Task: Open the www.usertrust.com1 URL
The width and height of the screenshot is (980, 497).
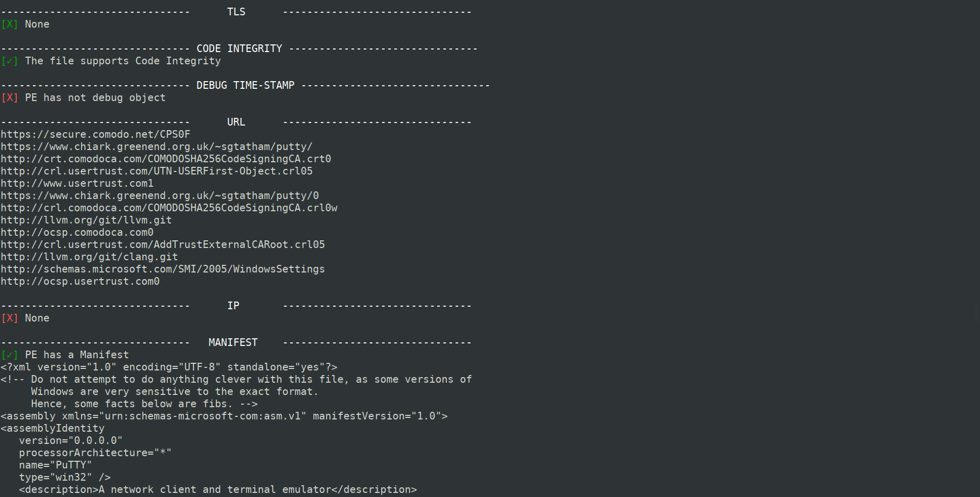Action: (x=77, y=183)
